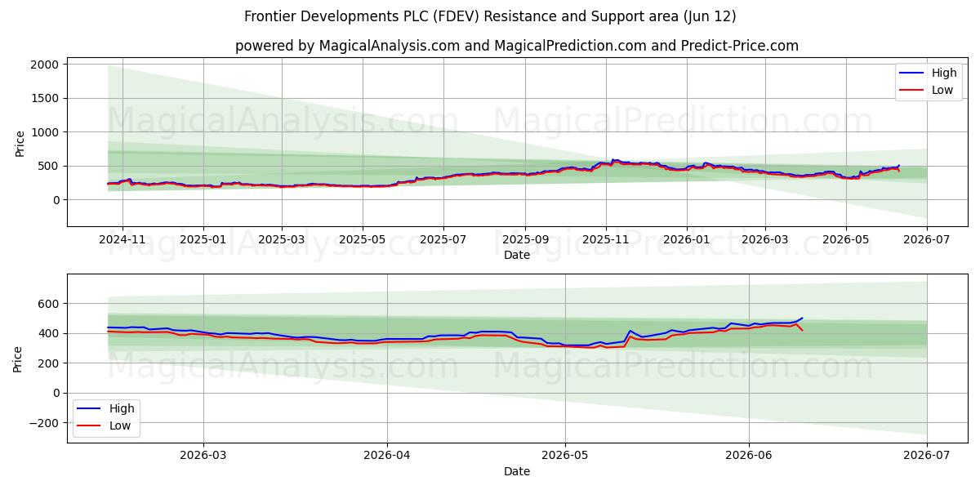Click the '200' y-axis label on bottom chart
Viewport: 980px width, 490px height.
49,363
